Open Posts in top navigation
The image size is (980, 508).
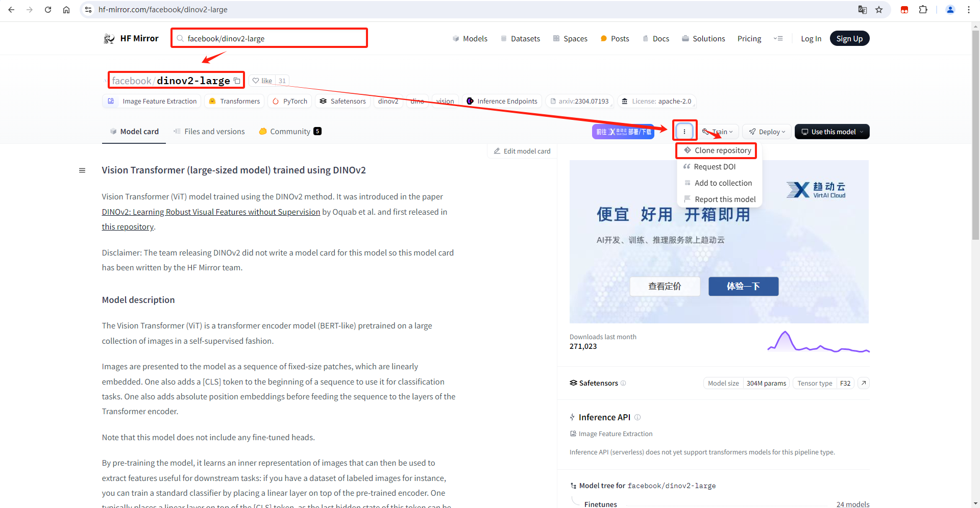point(615,39)
